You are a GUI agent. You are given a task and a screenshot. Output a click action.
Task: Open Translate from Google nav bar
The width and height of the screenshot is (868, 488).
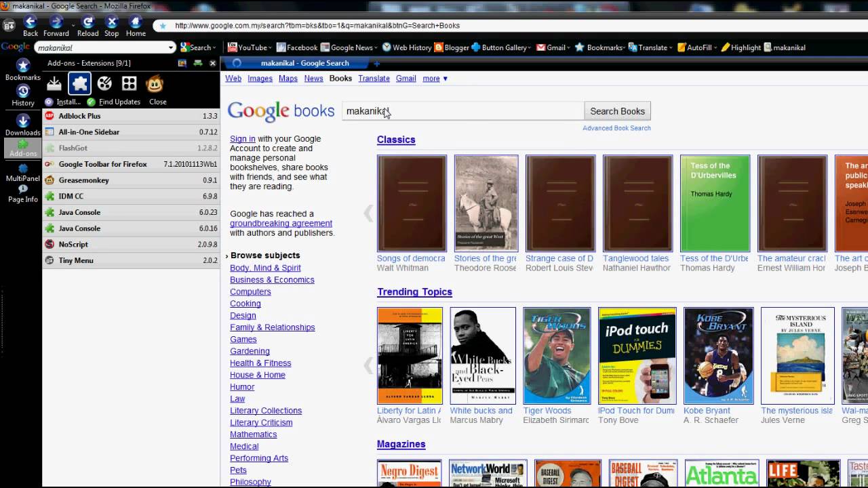point(374,79)
